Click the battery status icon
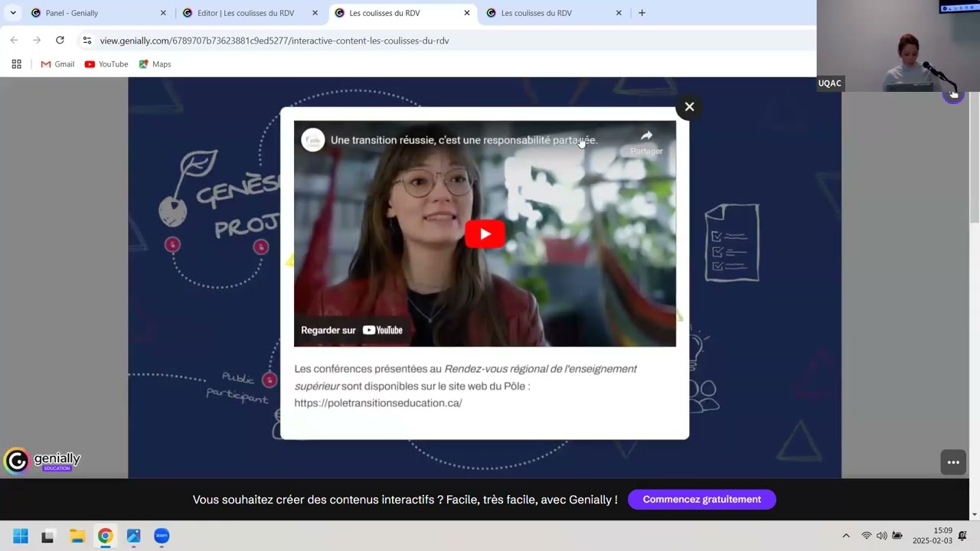Viewport: 980px width, 551px height. pos(897,536)
